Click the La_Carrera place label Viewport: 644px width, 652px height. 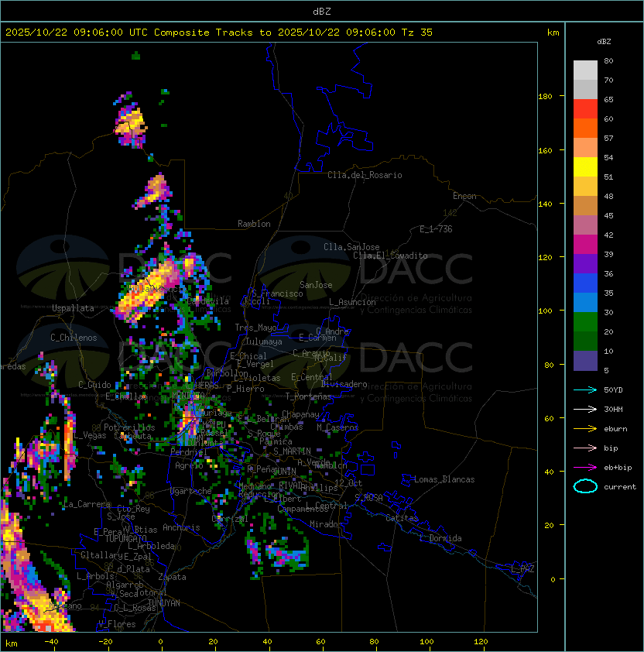(x=87, y=504)
